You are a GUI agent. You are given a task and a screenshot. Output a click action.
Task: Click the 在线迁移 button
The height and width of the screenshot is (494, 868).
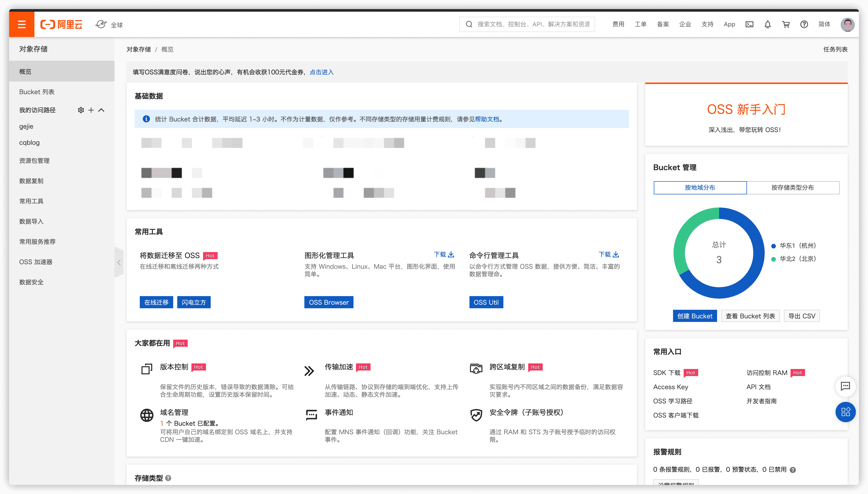coord(156,302)
